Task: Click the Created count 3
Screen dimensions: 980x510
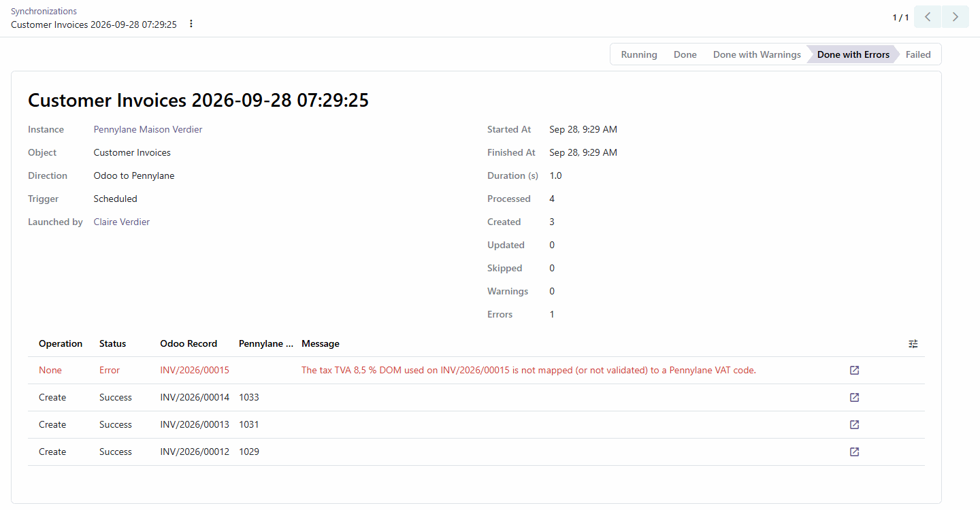Action: [552, 222]
